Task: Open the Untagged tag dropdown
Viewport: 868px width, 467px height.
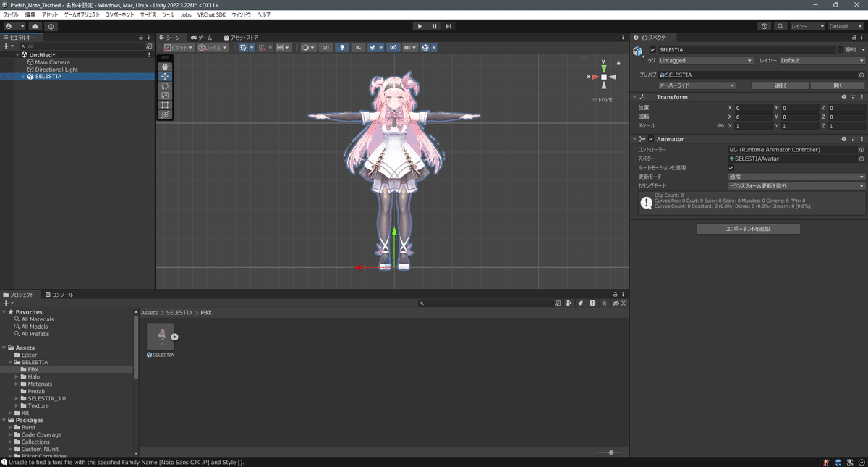Action: pyautogui.click(x=705, y=60)
